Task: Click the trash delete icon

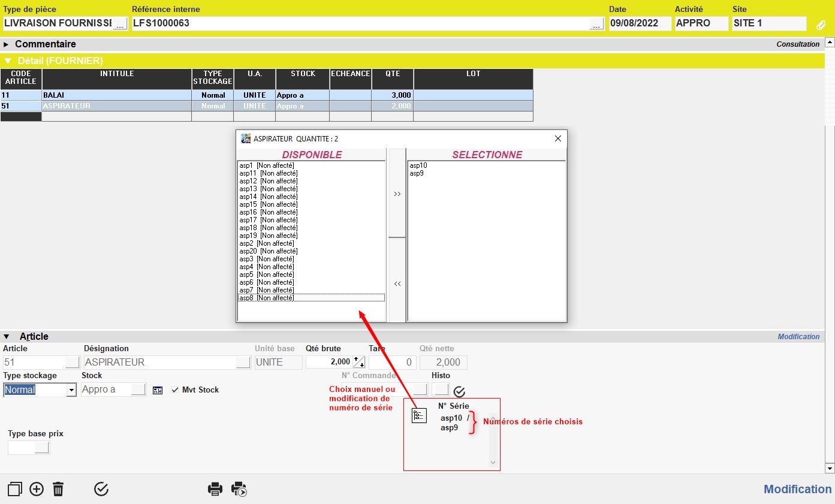Action: [58, 489]
